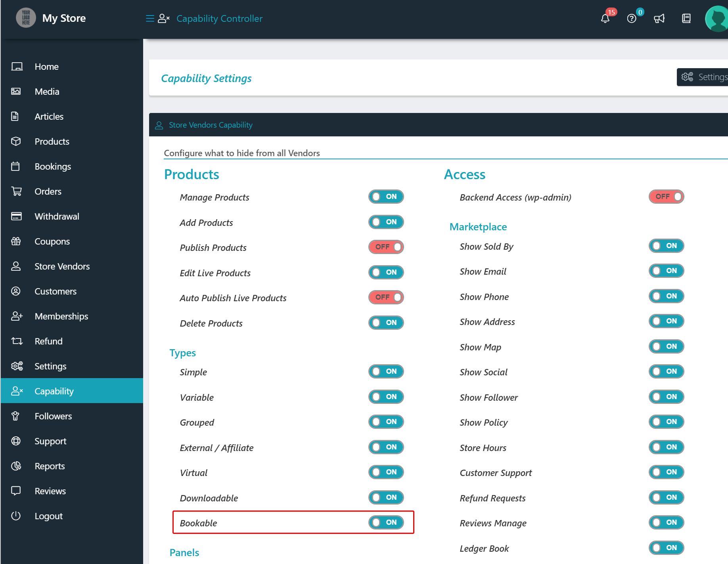Image resolution: width=728 pixels, height=564 pixels.
Task: Toggle Customer Support switch
Action: pyautogui.click(x=666, y=472)
